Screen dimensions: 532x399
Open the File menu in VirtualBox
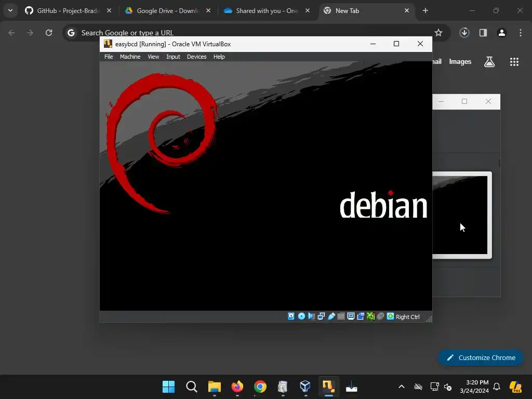click(109, 57)
